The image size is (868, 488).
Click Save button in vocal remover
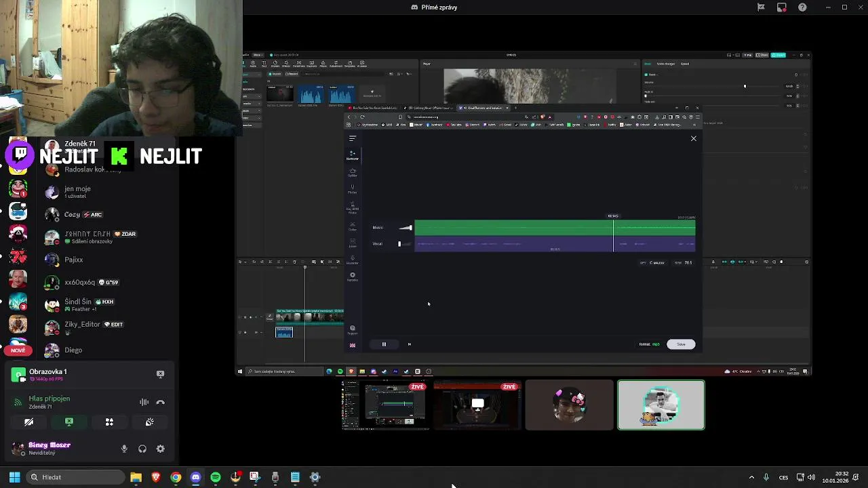pos(681,344)
